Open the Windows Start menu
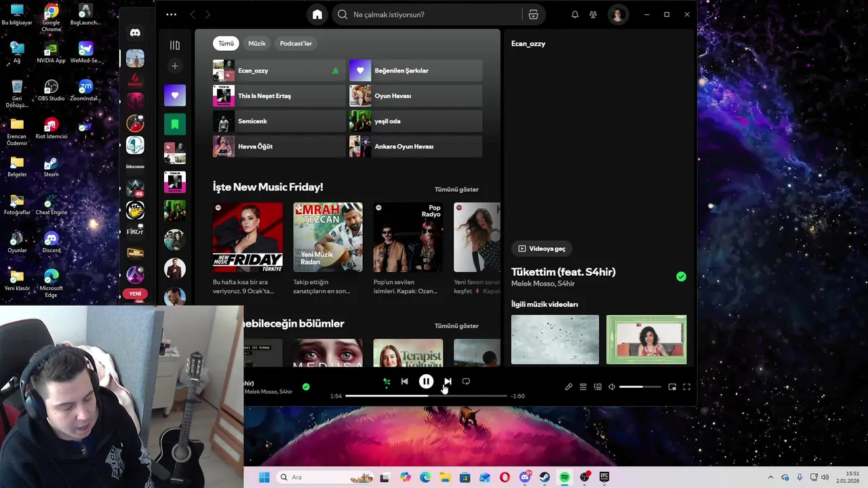868x488 pixels. tap(264, 477)
